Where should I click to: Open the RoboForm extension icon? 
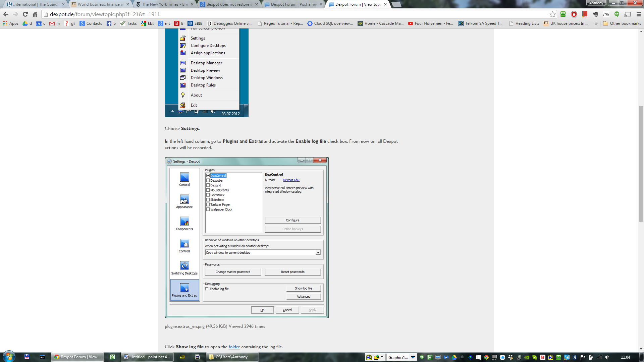pos(563,14)
